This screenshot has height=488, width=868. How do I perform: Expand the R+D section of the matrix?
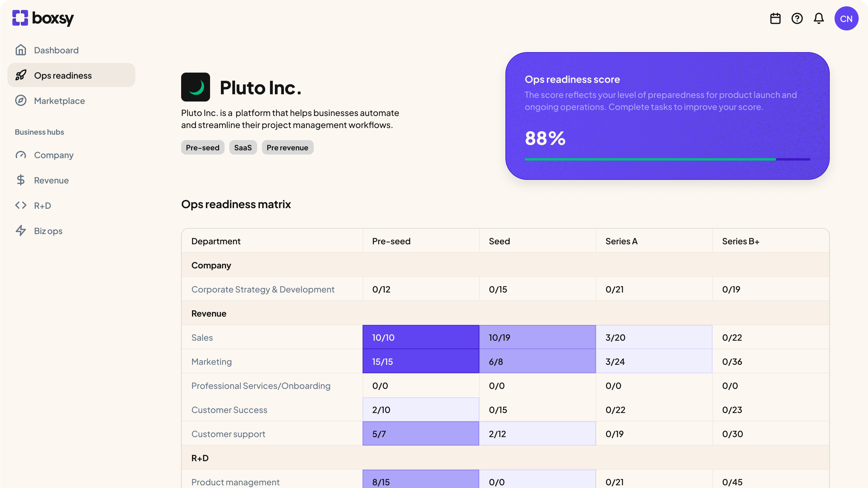pos(200,458)
